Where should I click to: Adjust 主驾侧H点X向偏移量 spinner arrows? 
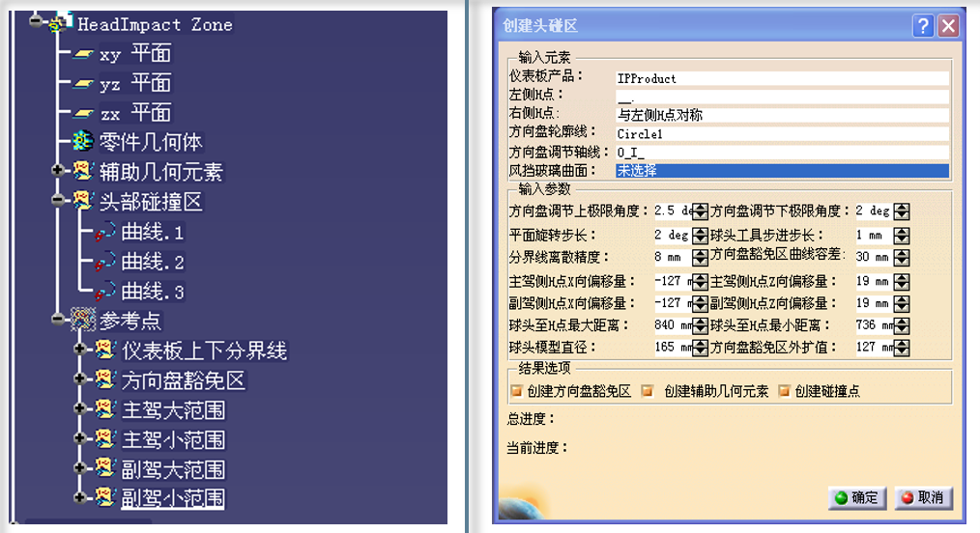pyautogui.click(x=700, y=282)
